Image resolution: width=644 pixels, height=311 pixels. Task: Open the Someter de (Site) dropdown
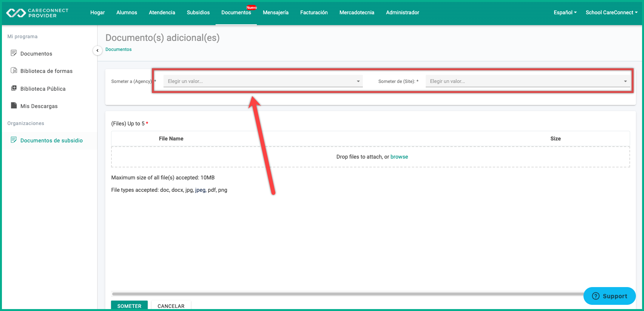point(528,81)
